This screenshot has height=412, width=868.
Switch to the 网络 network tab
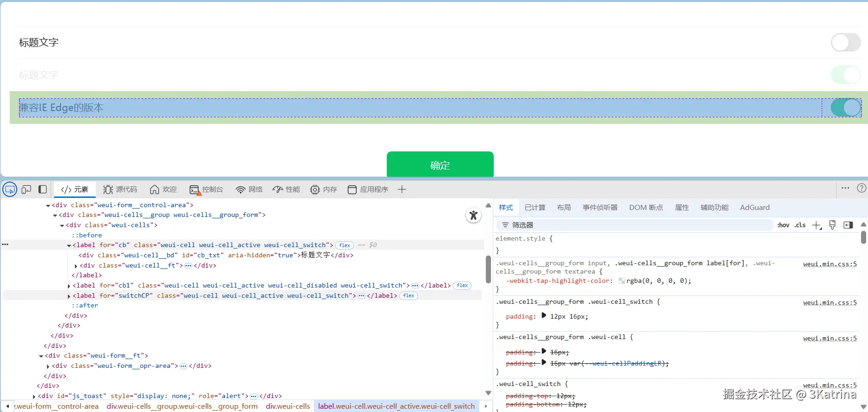click(x=249, y=190)
